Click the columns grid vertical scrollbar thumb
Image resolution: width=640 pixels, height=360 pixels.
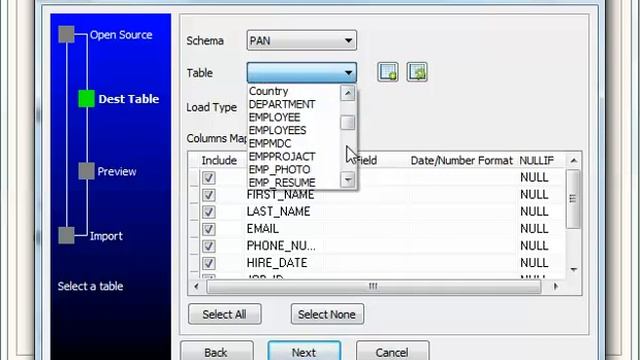573,199
